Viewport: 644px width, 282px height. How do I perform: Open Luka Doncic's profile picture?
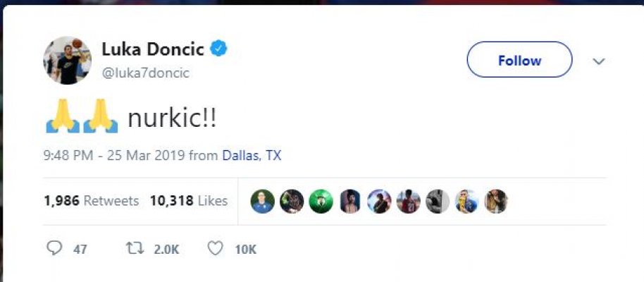(68, 60)
